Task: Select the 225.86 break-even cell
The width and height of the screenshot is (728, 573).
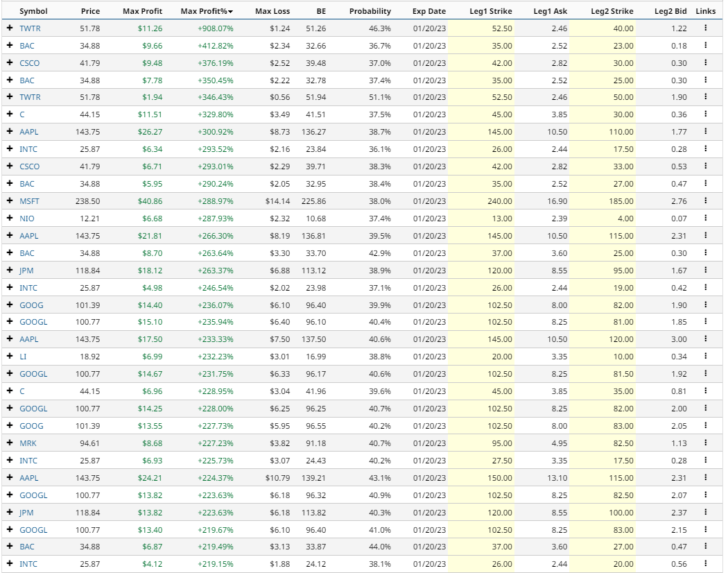Action: pos(314,201)
